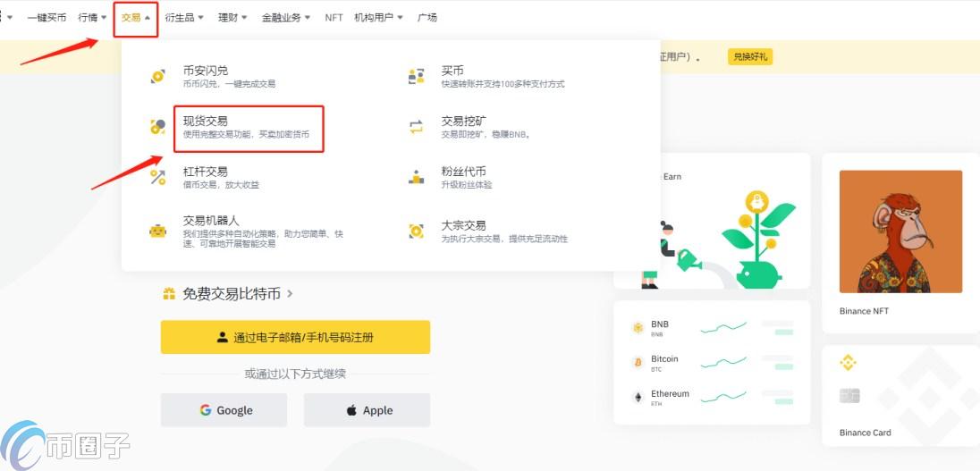Expand the 行情 dropdown

(x=92, y=18)
